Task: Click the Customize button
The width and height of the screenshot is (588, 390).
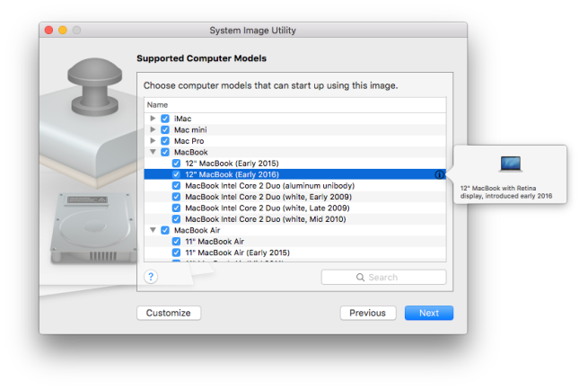Action: [169, 313]
